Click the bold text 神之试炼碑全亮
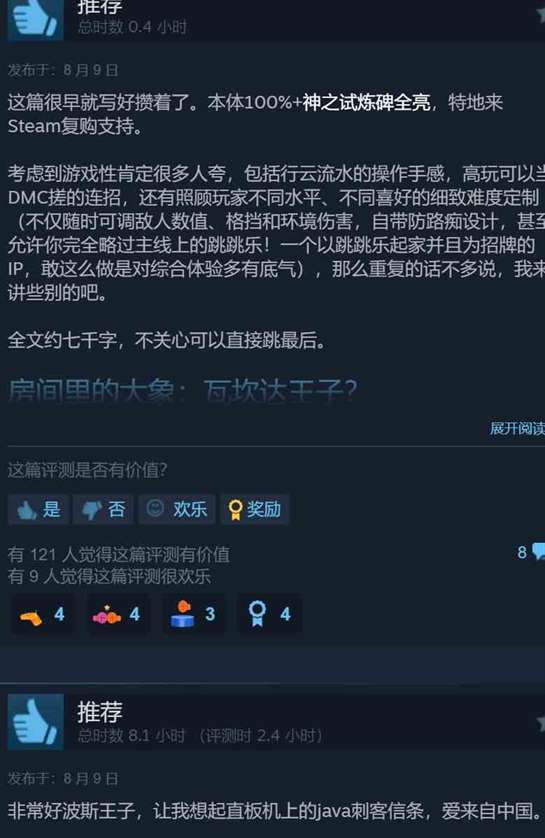Screen dimensions: 545x838 (x=367, y=102)
